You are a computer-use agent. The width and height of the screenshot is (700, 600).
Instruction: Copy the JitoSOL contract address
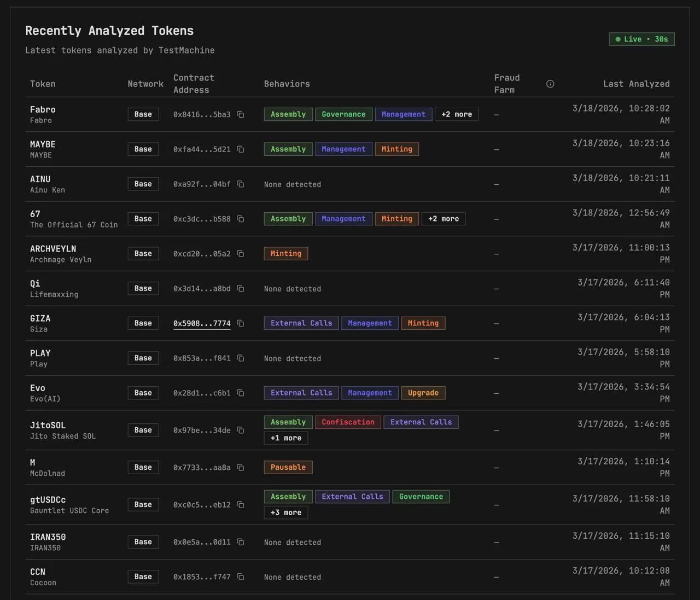[241, 430]
